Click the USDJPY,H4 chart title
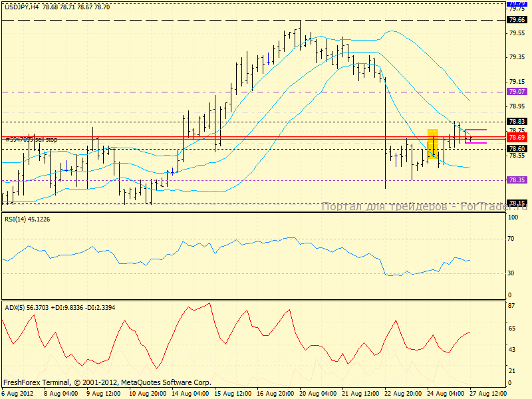Image resolution: width=532 pixels, height=399 pixels. tap(21, 6)
